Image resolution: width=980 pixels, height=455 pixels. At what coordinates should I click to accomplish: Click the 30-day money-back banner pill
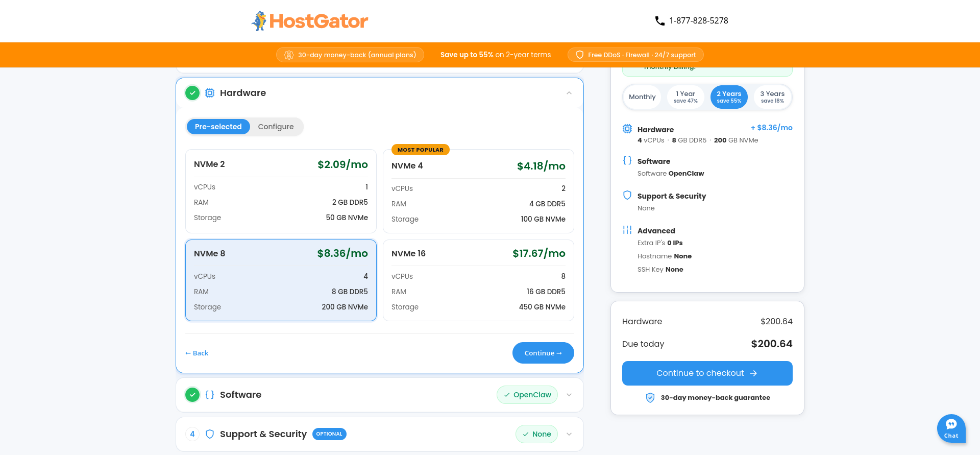[x=350, y=55]
